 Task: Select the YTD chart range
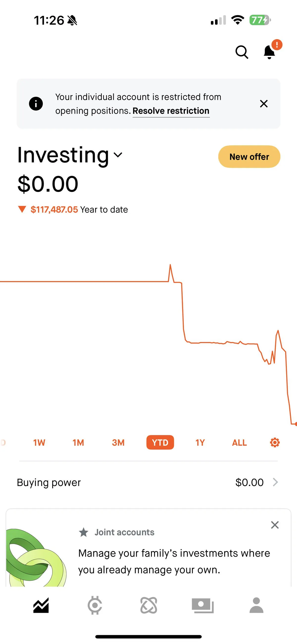[160, 442]
